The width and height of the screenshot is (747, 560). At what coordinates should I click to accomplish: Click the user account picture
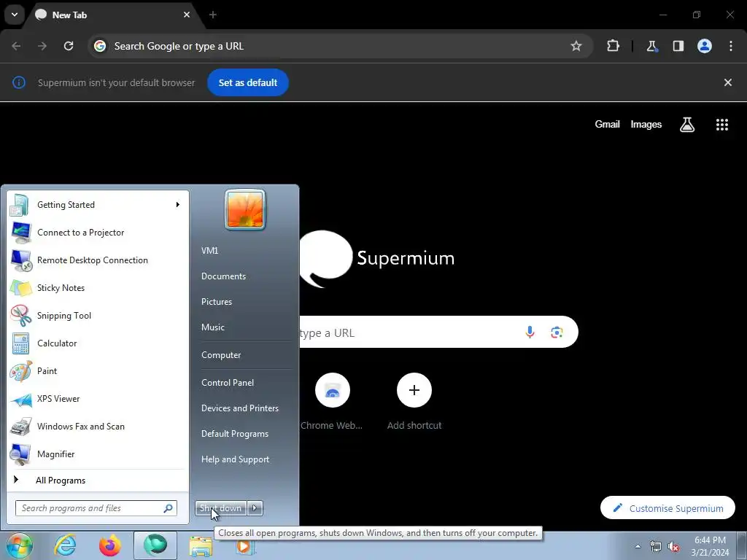(x=245, y=209)
